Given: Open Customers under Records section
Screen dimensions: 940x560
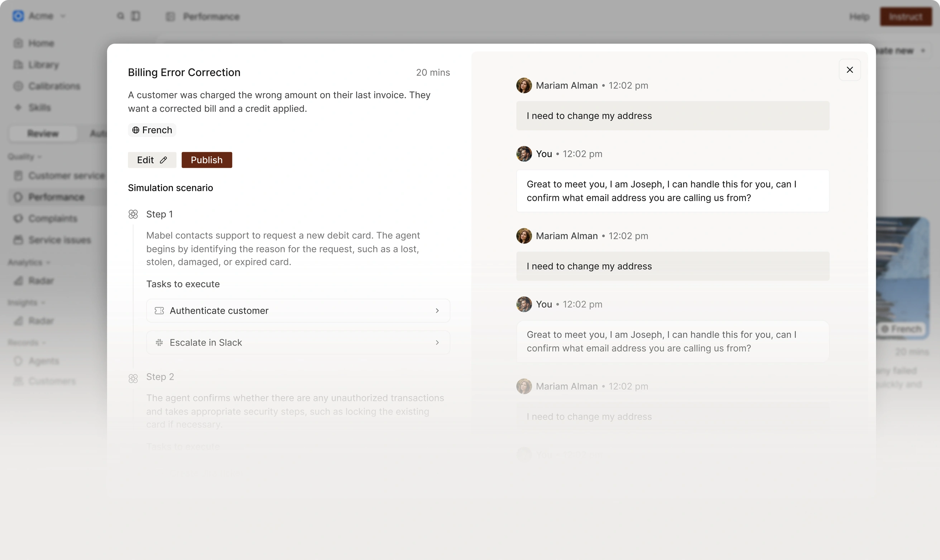Looking at the screenshot, I should [x=52, y=381].
